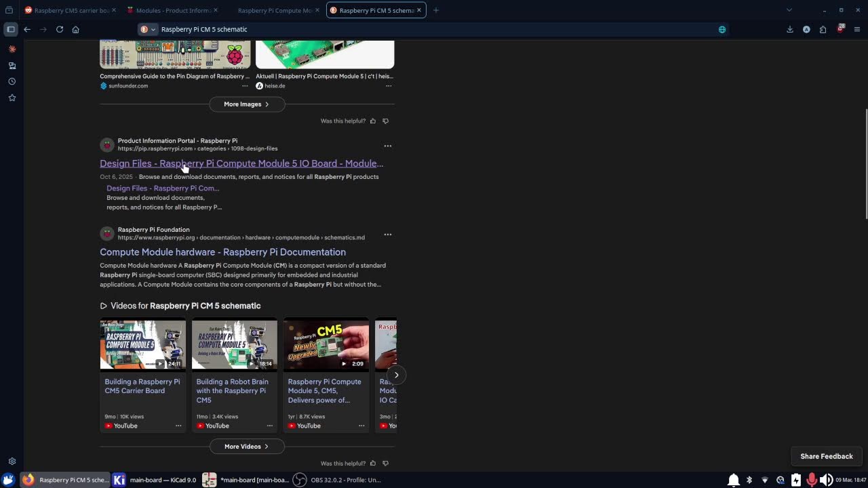Open the options menu for the pip.raspberrypi.com result

click(388, 146)
